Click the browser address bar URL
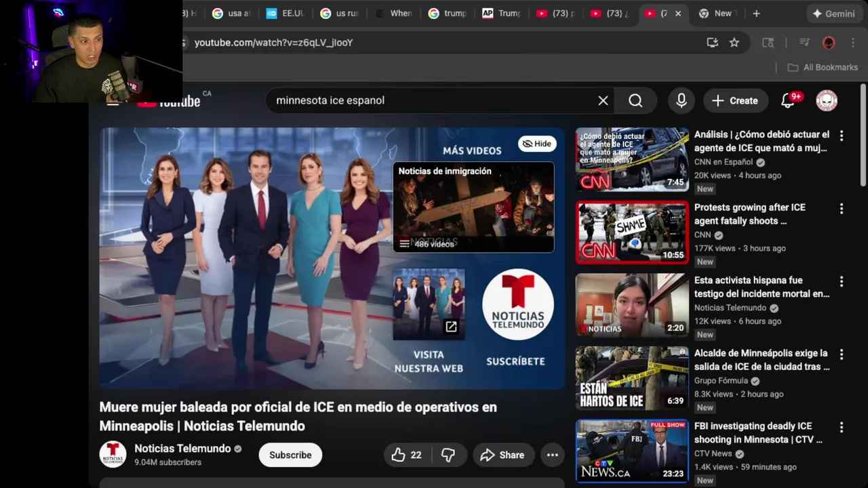 click(273, 43)
